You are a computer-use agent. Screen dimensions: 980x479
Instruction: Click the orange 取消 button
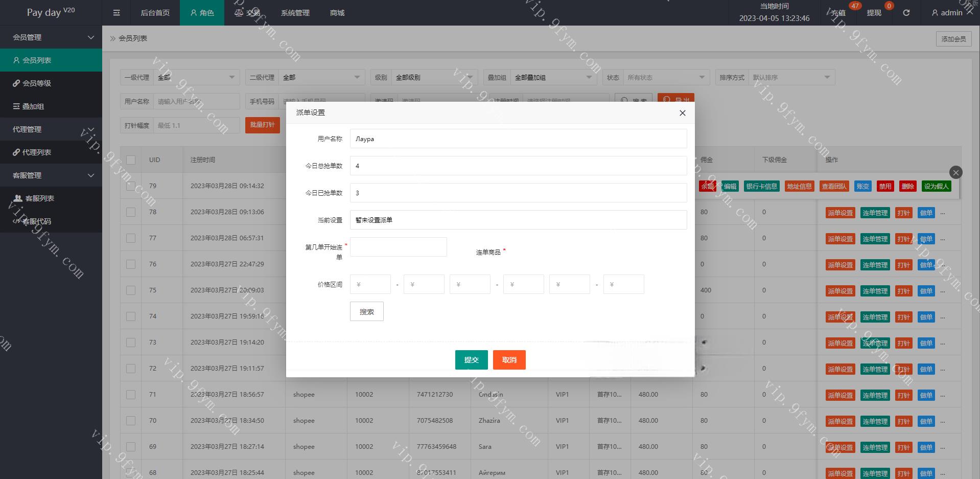(509, 360)
